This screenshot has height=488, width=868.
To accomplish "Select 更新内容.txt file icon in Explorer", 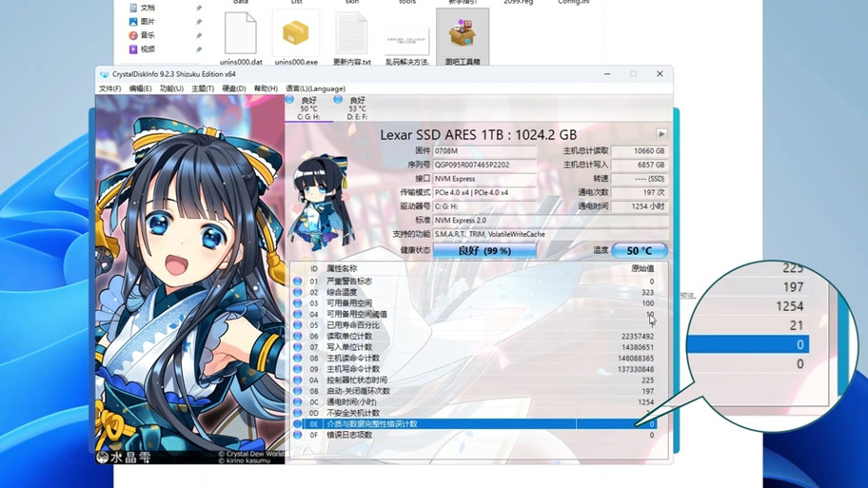I will tap(351, 33).
